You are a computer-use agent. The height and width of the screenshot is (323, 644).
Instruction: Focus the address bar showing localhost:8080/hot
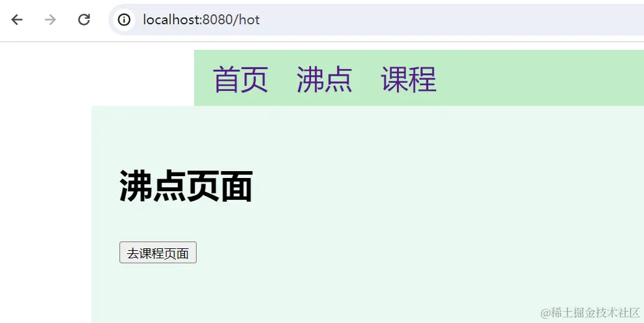pyautogui.click(x=376, y=20)
